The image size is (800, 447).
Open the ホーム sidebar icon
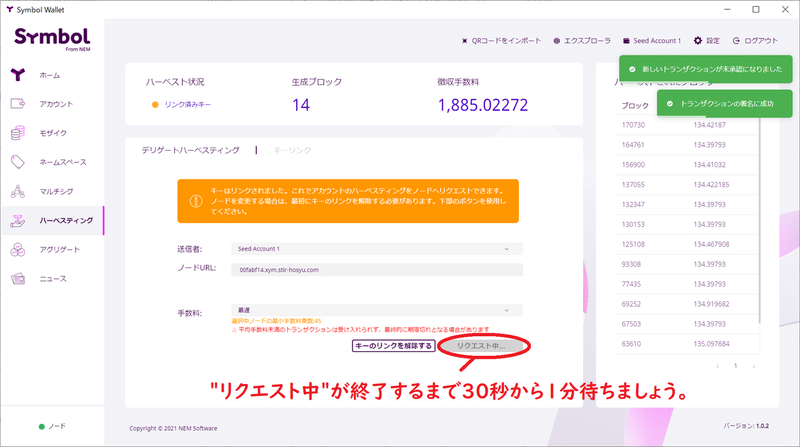pyautogui.click(x=18, y=75)
